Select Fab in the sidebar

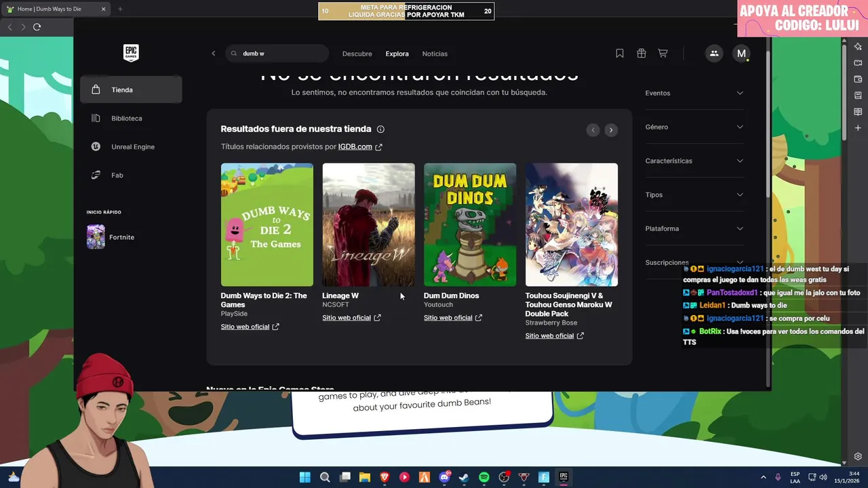(131, 175)
